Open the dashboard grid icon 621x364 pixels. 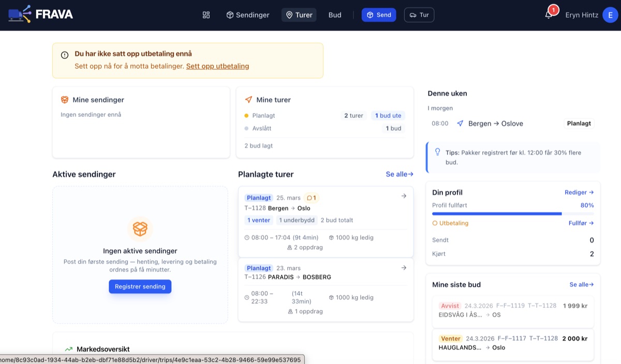tap(206, 15)
